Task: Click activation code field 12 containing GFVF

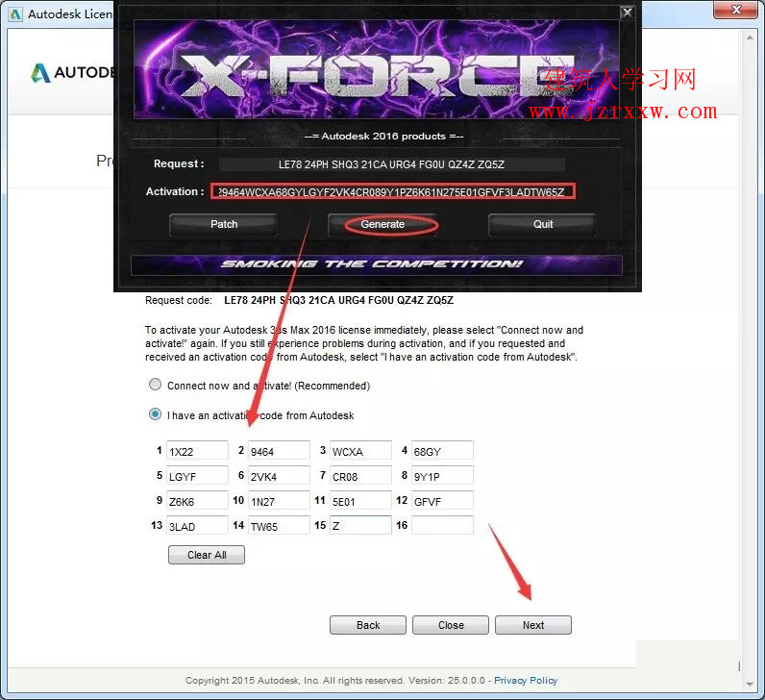Action: click(x=442, y=500)
